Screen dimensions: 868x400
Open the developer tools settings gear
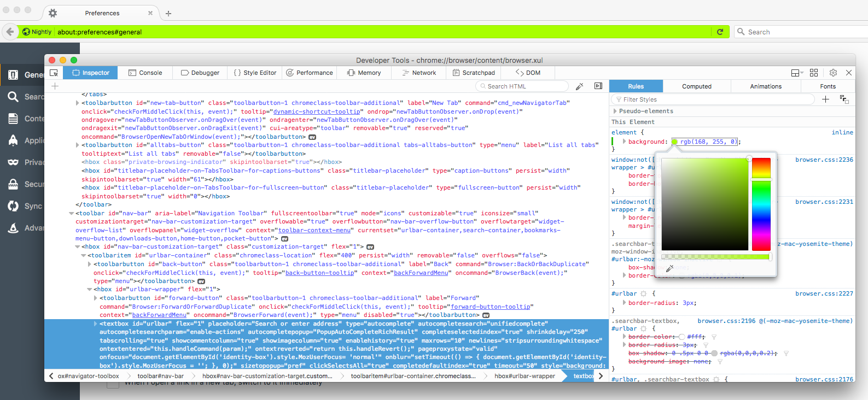pos(833,73)
